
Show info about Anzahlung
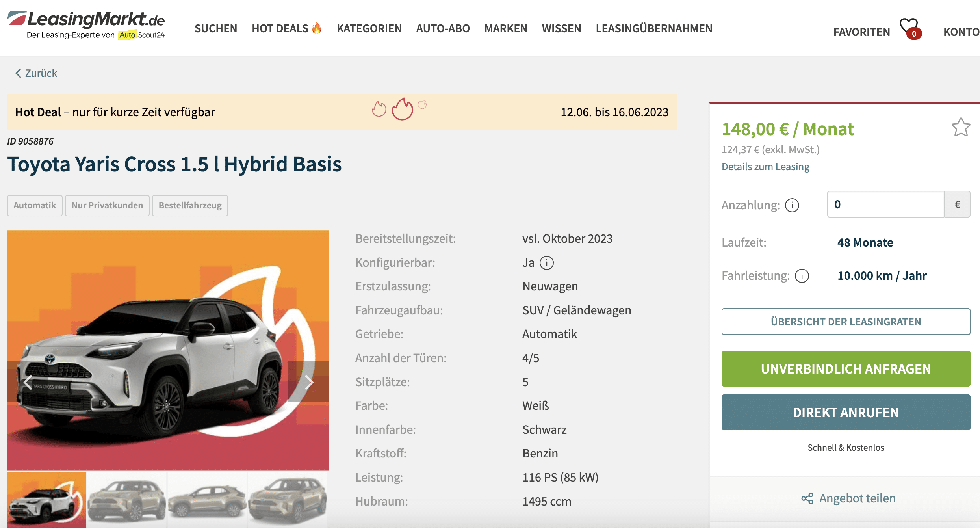(792, 205)
